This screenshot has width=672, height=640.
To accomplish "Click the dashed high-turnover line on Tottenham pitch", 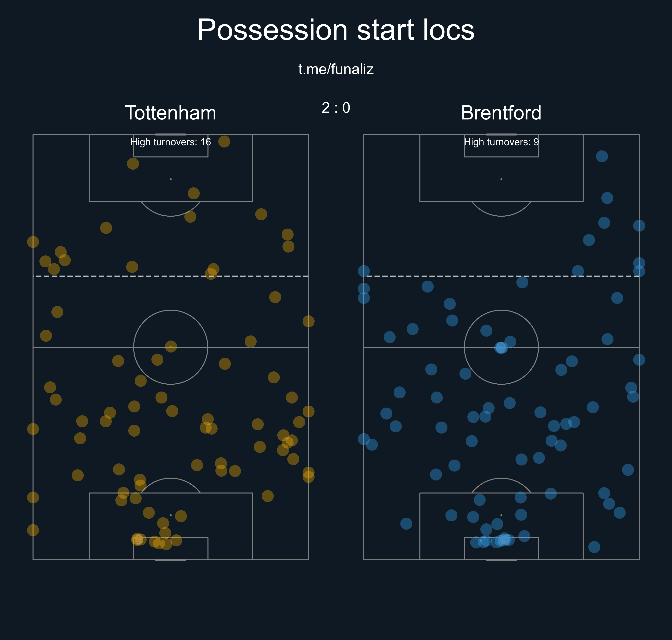I will (102, 276).
